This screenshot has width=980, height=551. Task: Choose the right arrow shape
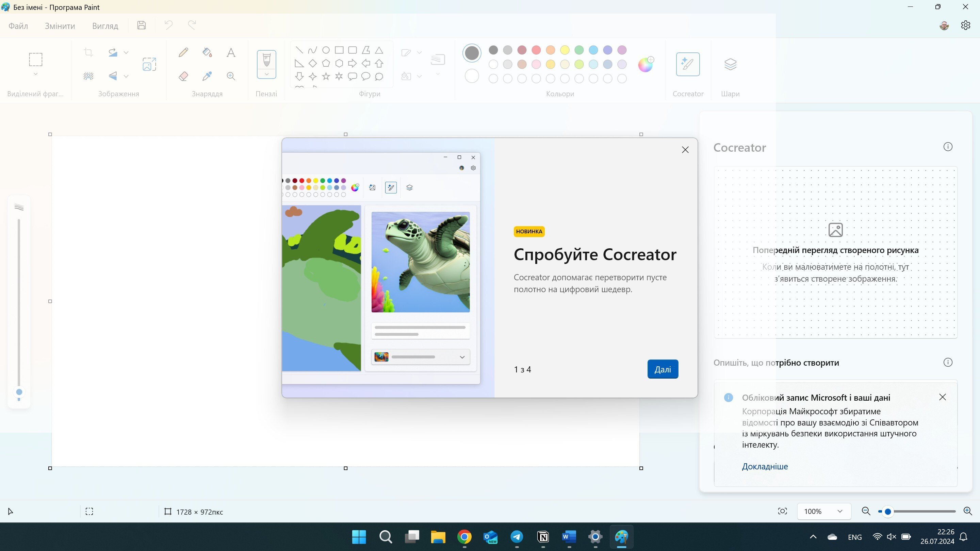pyautogui.click(x=352, y=63)
